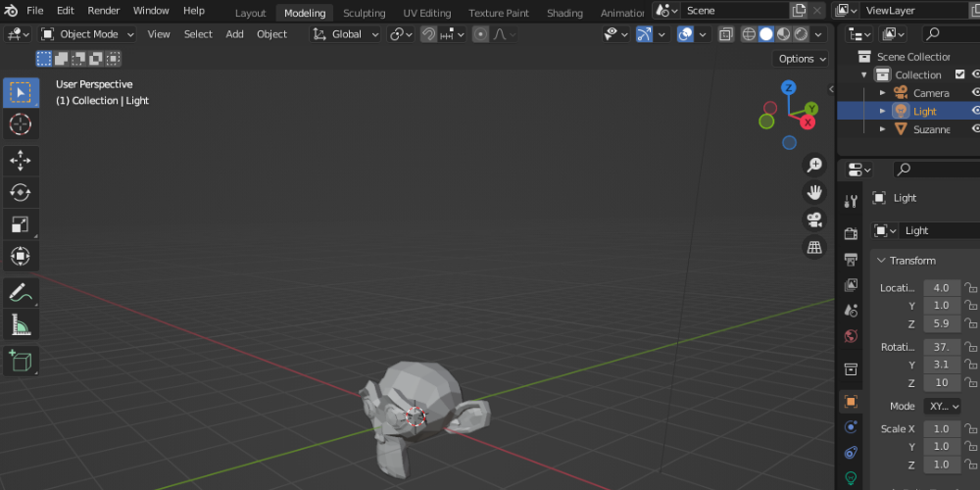Image resolution: width=980 pixels, height=490 pixels.
Task: Open the shading options dropdown arrow
Action: pyautogui.click(x=819, y=34)
